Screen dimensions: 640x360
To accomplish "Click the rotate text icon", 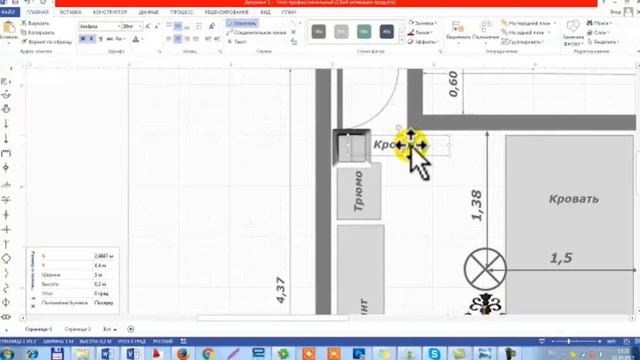I will 212,27.
